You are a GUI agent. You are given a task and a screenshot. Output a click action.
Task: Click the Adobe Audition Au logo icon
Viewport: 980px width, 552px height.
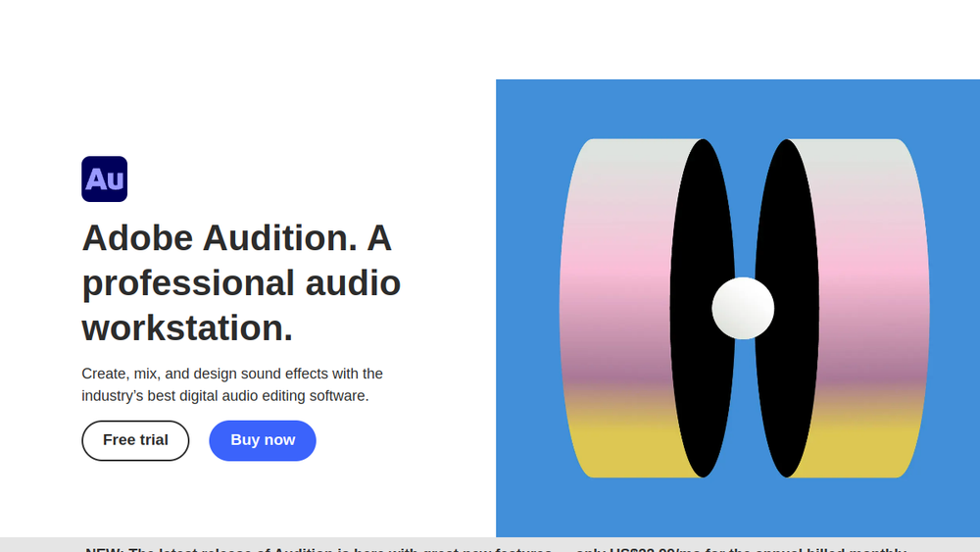[x=105, y=178]
